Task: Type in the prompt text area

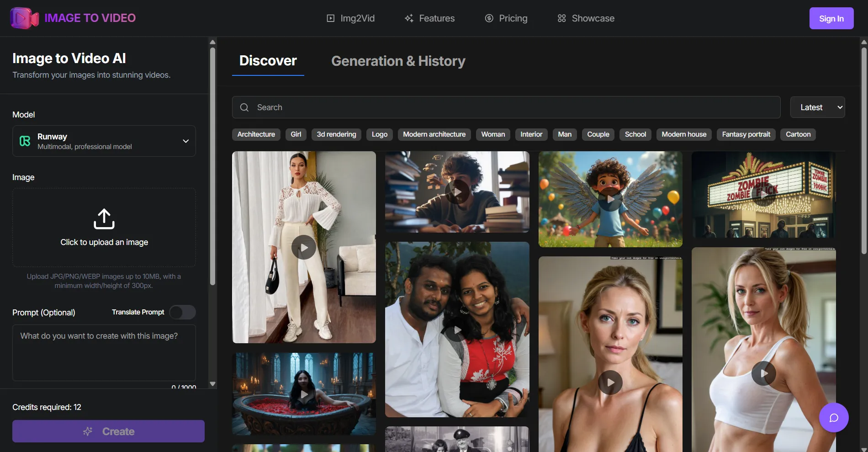Action: pyautogui.click(x=104, y=353)
